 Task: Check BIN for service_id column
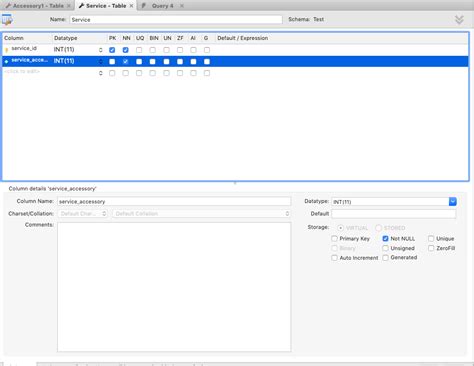click(153, 50)
